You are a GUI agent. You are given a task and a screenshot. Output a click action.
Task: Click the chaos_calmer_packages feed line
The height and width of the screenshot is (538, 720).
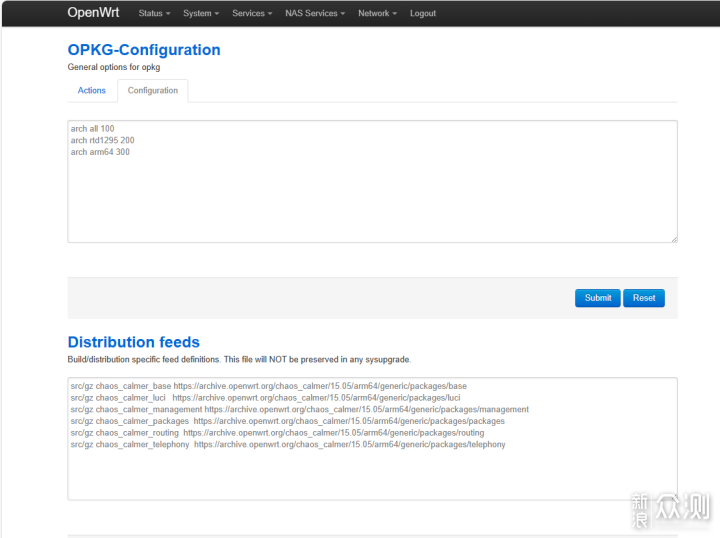287,421
